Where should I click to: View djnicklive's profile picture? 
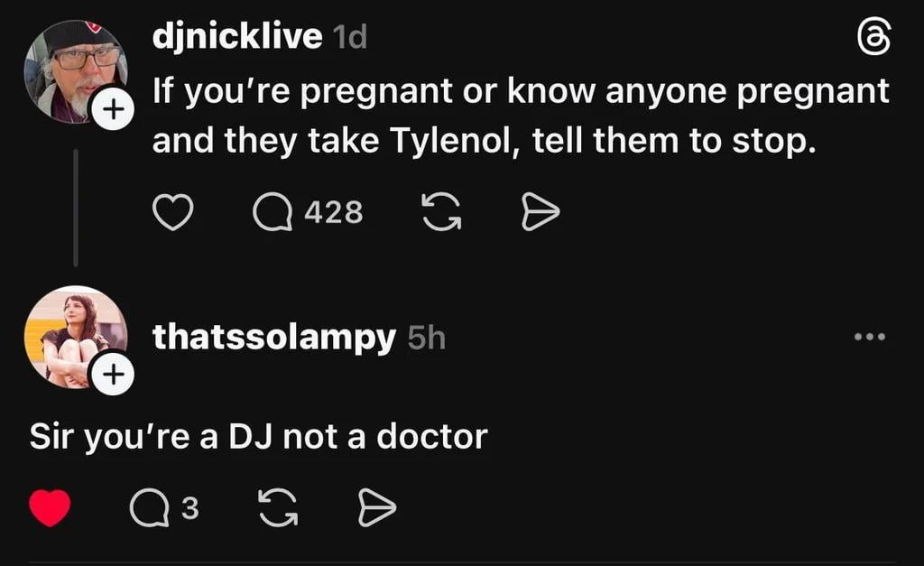(x=72, y=68)
